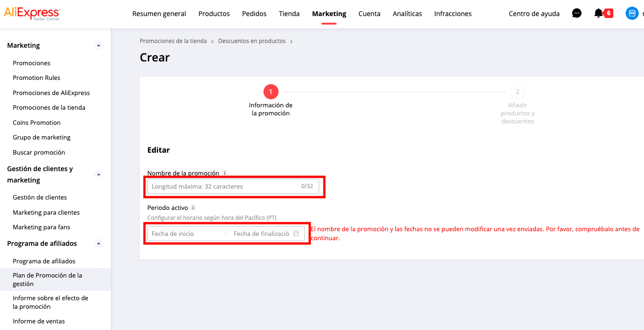Open Buscar promoción sidebar item
The width and height of the screenshot is (644, 330).
click(39, 152)
